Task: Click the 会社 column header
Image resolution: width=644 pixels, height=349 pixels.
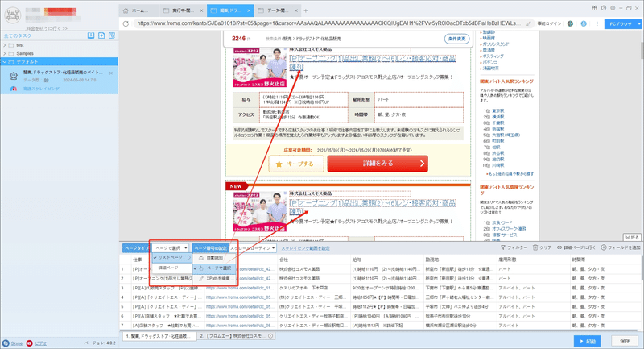Action: coord(314,260)
